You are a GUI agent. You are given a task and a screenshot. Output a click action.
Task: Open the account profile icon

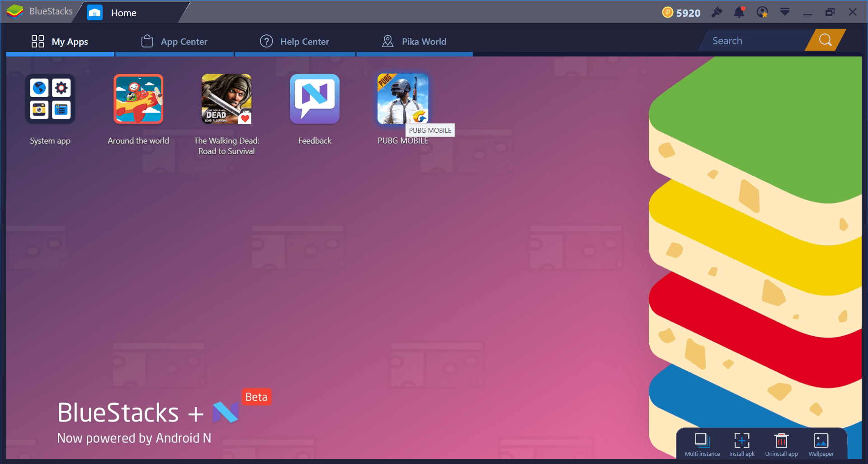tap(763, 12)
